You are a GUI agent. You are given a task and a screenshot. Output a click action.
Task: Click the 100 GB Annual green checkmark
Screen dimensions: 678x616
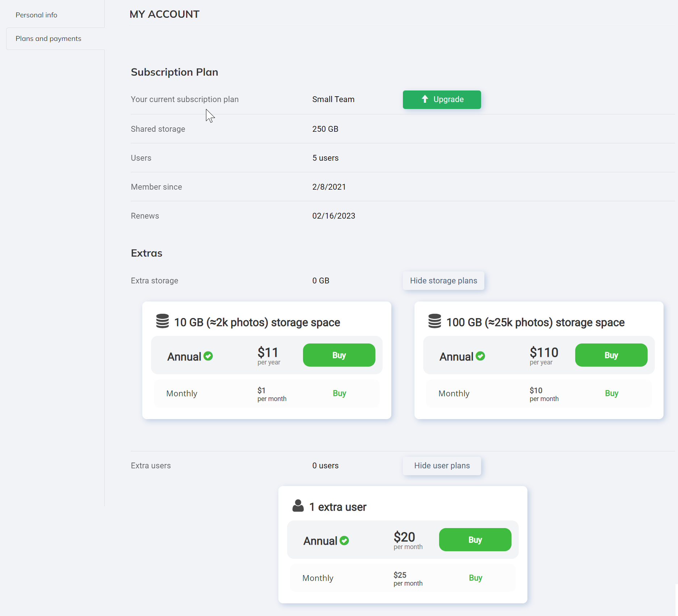(x=480, y=356)
